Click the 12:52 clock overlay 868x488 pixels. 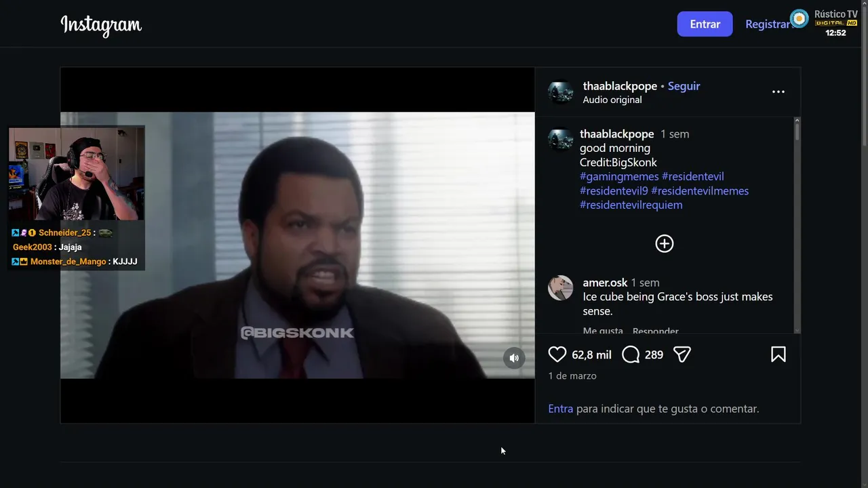click(835, 33)
